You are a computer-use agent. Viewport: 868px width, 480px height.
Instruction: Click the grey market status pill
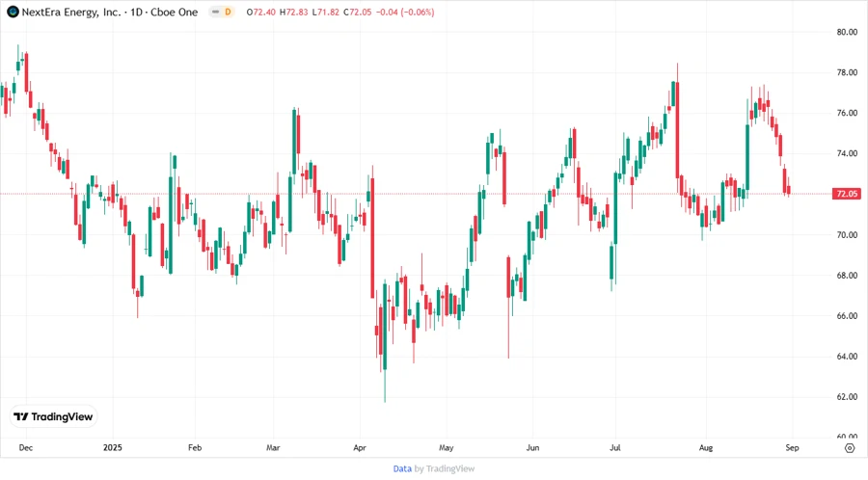pyautogui.click(x=215, y=12)
